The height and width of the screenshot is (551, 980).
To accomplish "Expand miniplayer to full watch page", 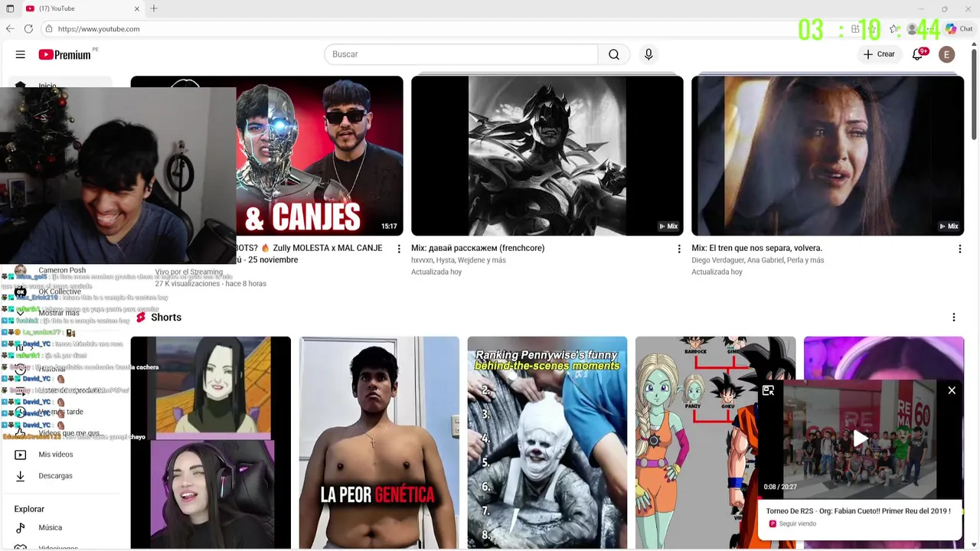I will pos(768,390).
